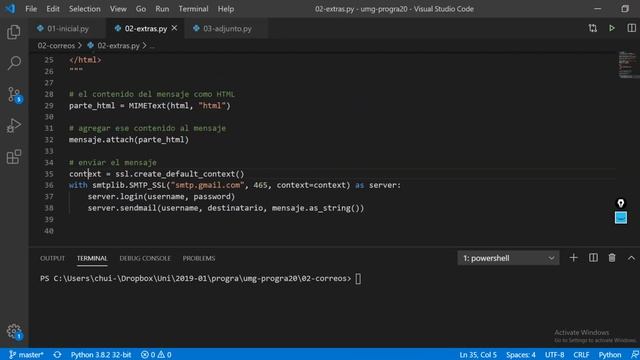Open the Selection menu
Screen dimensions: 640x360
click(x=84, y=9)
